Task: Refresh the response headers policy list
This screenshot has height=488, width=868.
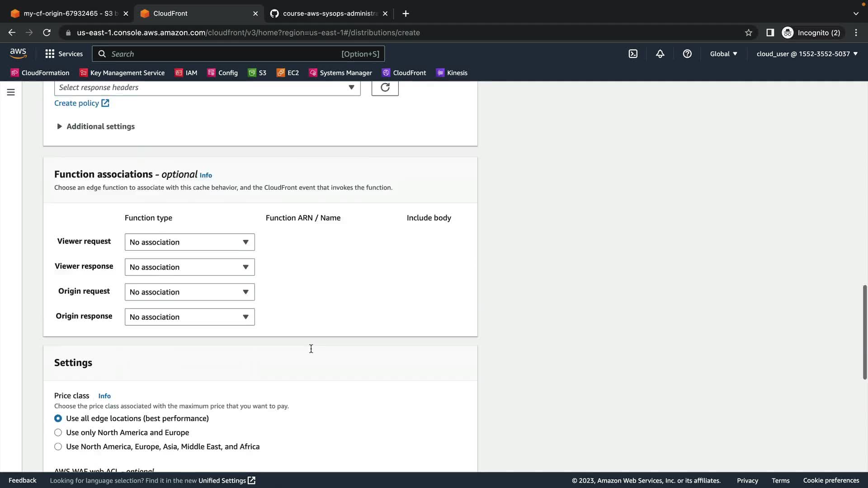Action: 385,87
